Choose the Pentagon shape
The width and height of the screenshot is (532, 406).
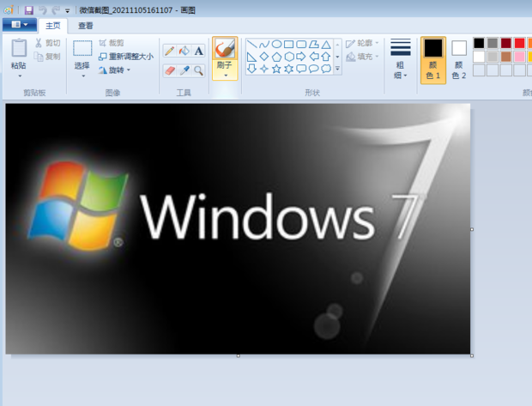(x=276, y=57)
